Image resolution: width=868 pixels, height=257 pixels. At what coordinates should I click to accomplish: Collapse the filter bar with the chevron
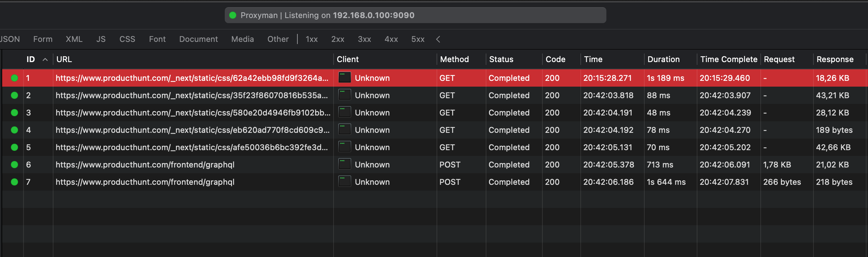438,39
